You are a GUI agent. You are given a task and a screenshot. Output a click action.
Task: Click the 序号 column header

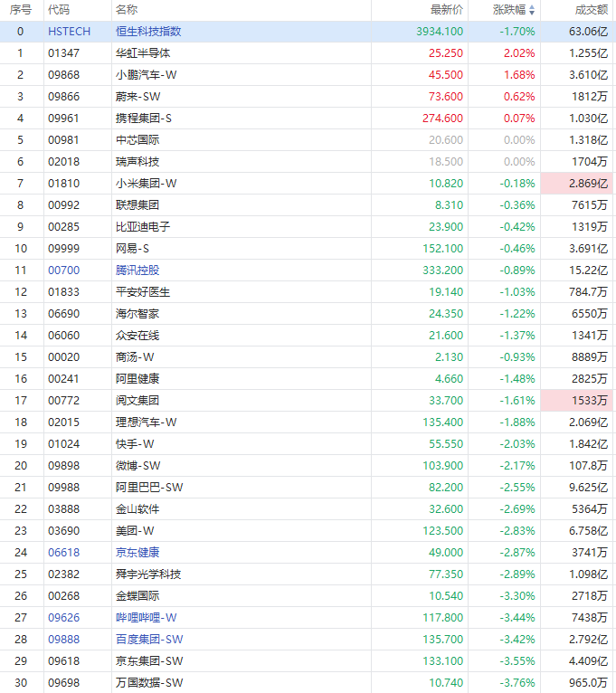click(21, 10)
